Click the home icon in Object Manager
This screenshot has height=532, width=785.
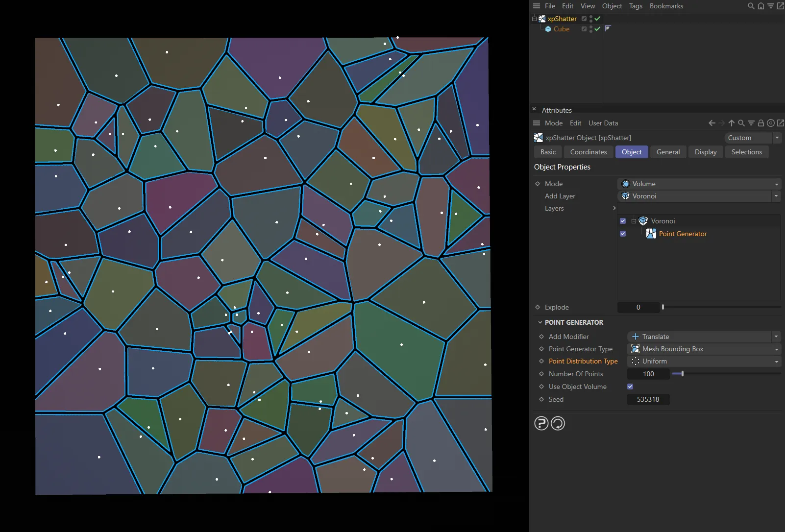(x=761, y=6)
